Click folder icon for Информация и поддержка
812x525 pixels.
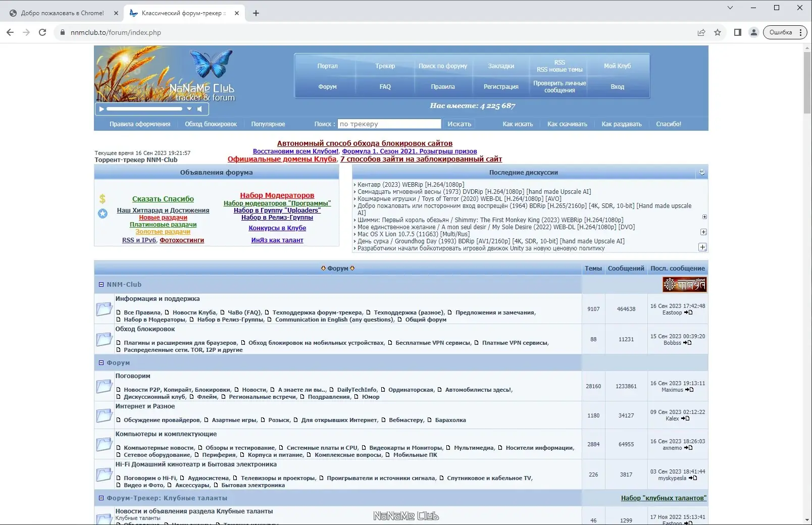pos(104,308)
